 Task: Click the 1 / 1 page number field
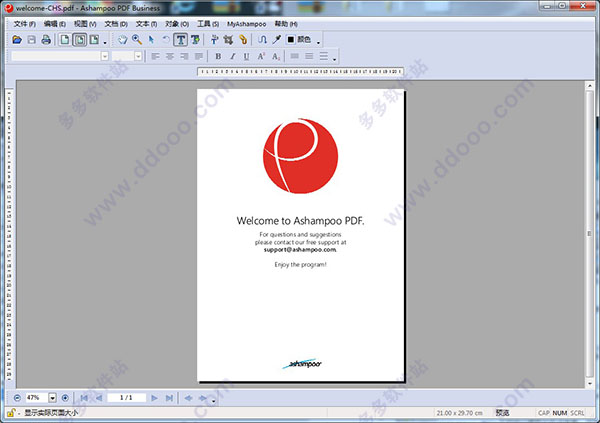[x=126, y=398]
